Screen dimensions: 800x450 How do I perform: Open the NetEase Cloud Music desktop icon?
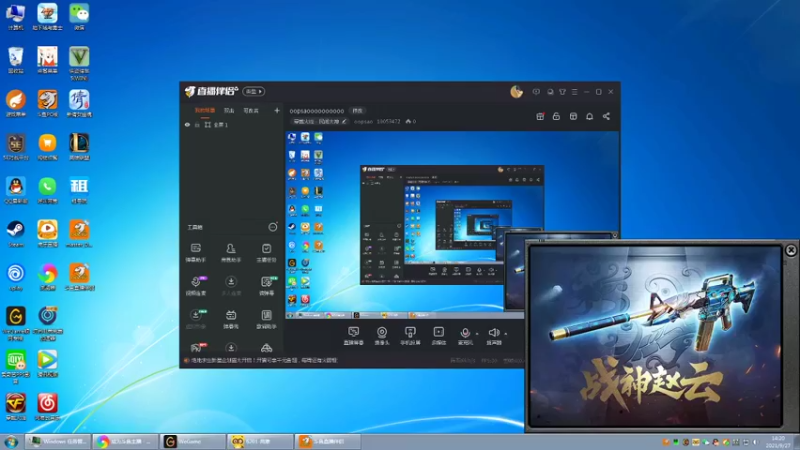click(x=47, y=407)
